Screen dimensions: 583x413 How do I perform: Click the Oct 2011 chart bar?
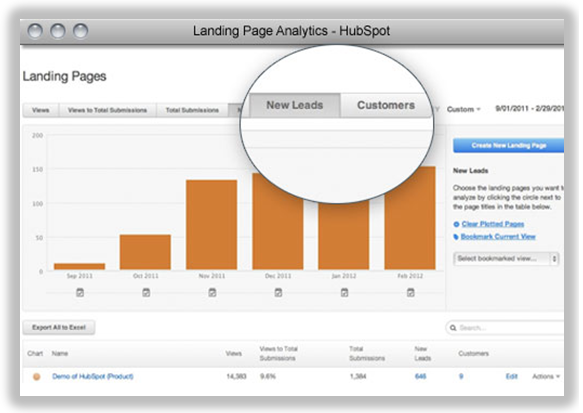click(145, 252)
